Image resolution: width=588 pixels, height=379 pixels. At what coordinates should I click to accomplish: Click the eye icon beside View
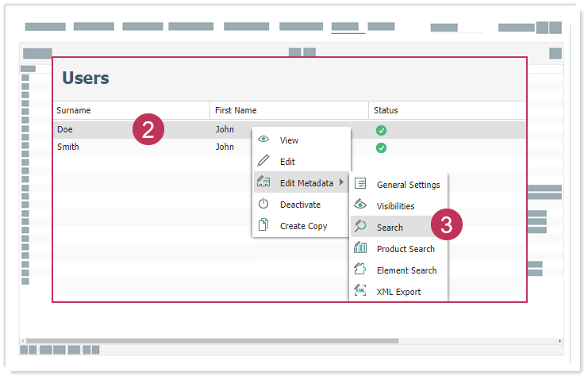[x=263, y=140]
